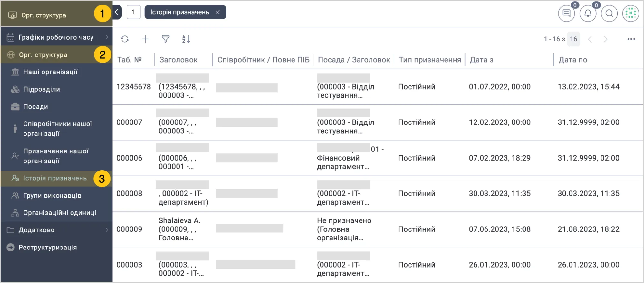644x283 pixels.
Task: Click the search magnifier icon
Action: (609, 14)
